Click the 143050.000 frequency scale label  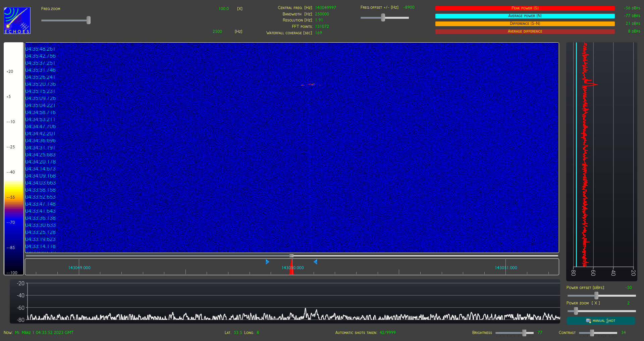(293, 268)
